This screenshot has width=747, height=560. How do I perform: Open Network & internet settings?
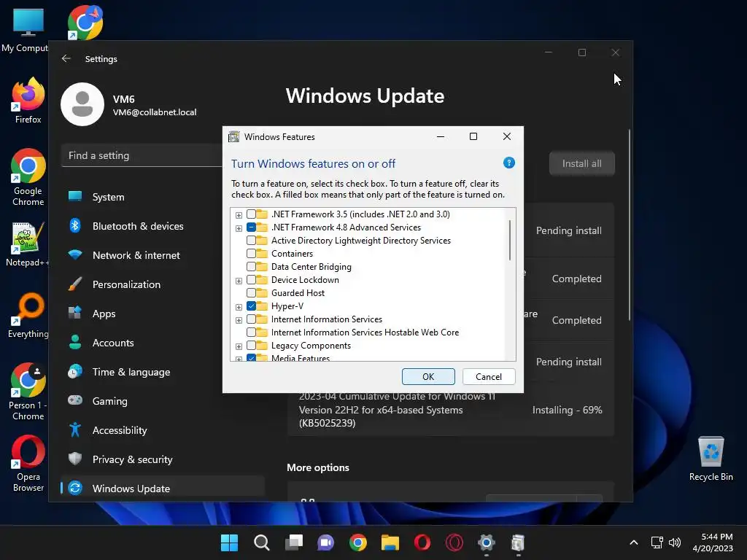point(162,255)
